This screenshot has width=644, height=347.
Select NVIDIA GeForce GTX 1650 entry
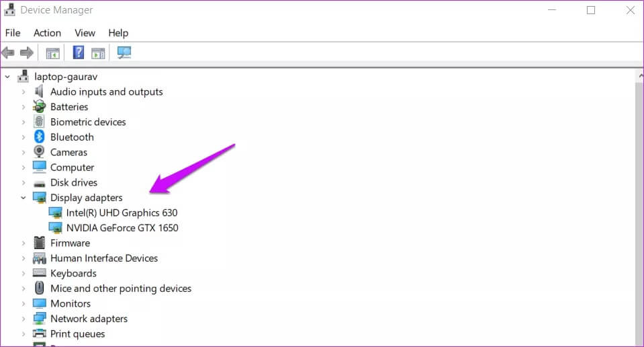point(122,228)
